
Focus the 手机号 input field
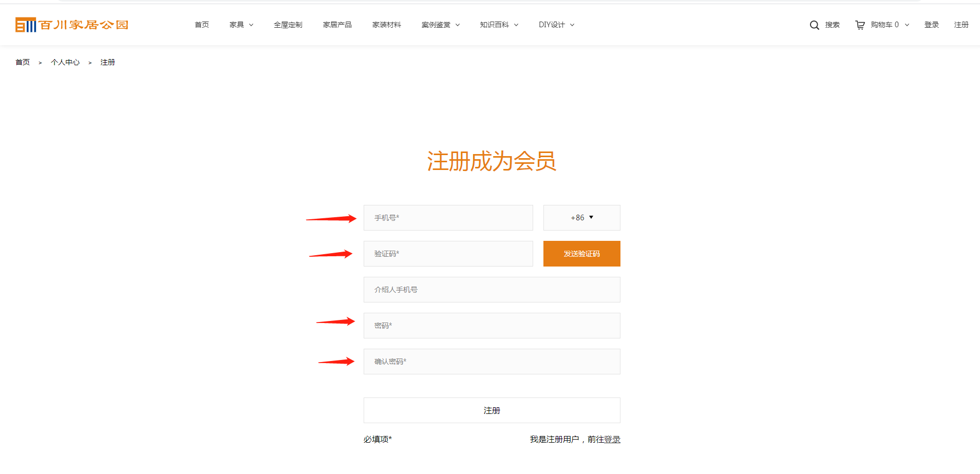coord(448,218)
